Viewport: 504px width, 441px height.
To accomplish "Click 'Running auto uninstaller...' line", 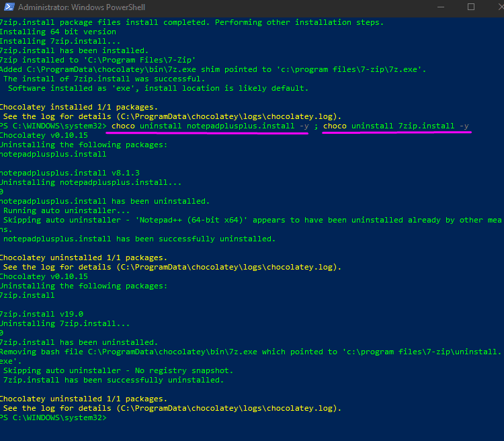I will (67, 210).
